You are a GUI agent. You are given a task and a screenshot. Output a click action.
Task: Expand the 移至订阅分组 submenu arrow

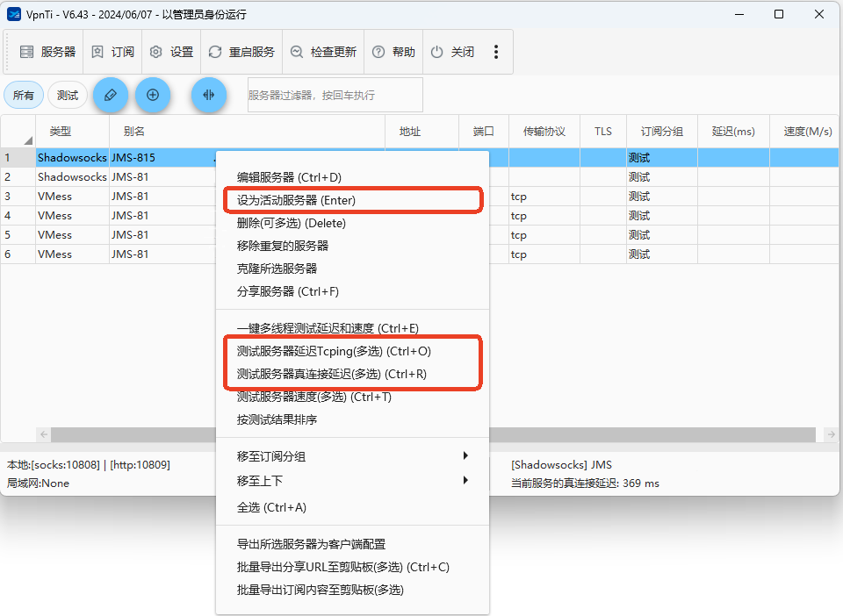465,456
